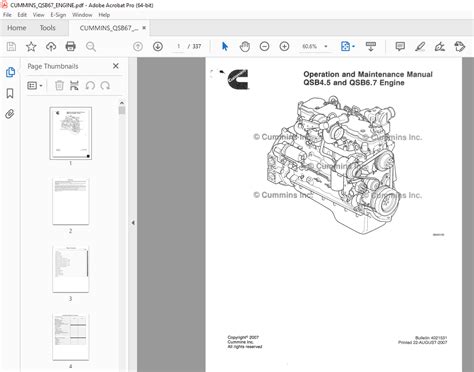Add the file to starred favorites

click(x=31, y=46)
